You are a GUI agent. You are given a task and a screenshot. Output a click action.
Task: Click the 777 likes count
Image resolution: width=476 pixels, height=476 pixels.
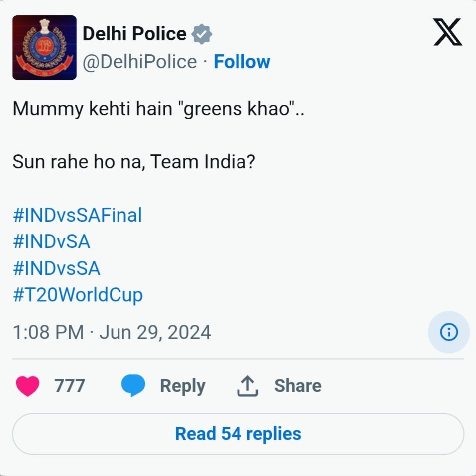(x=70, y=386)
